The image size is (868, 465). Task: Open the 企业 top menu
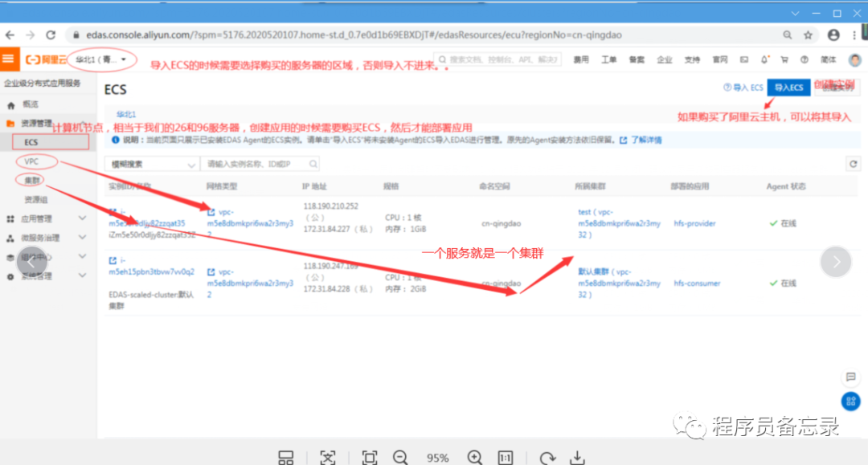pyautogui.click(x=664, y=59)
